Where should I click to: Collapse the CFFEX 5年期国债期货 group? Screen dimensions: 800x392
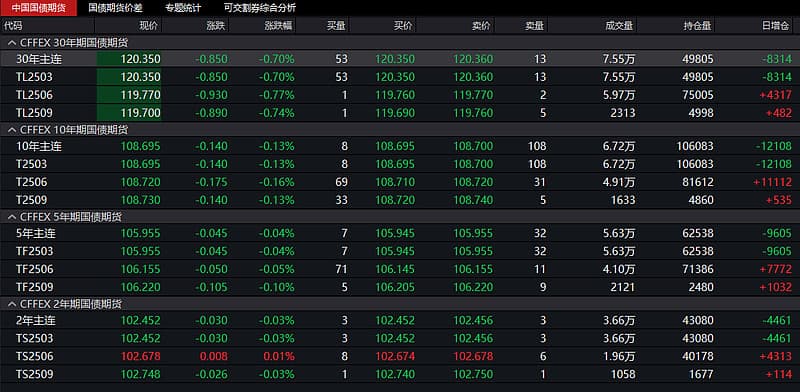(x=12, y=217)
